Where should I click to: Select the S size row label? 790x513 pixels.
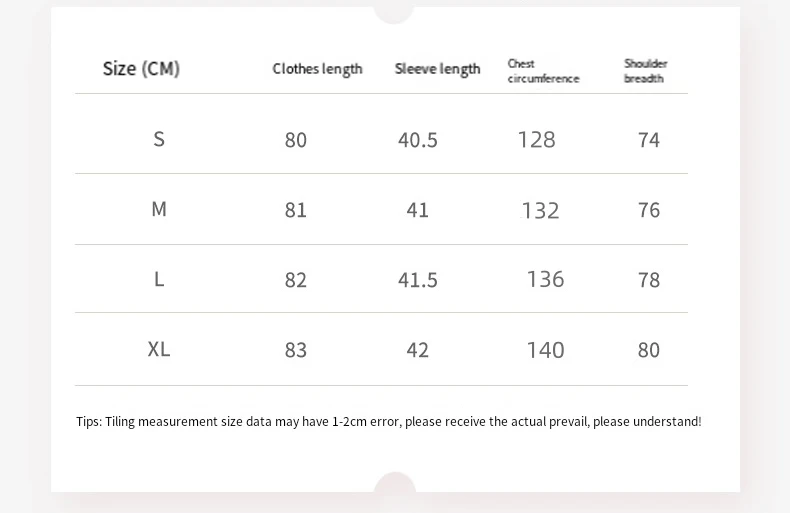pyautogui.click(x=159, y=139)
